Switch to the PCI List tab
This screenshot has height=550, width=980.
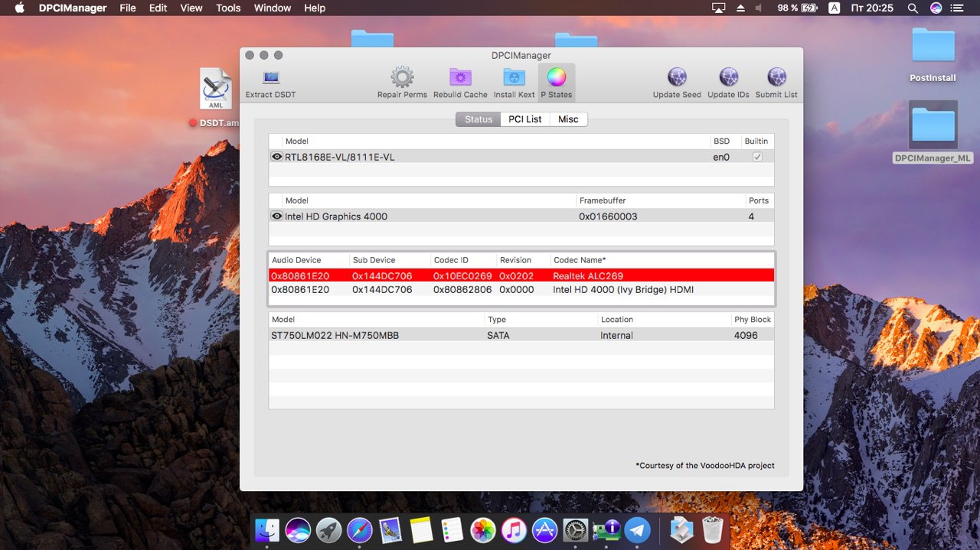tap(524, 119)
